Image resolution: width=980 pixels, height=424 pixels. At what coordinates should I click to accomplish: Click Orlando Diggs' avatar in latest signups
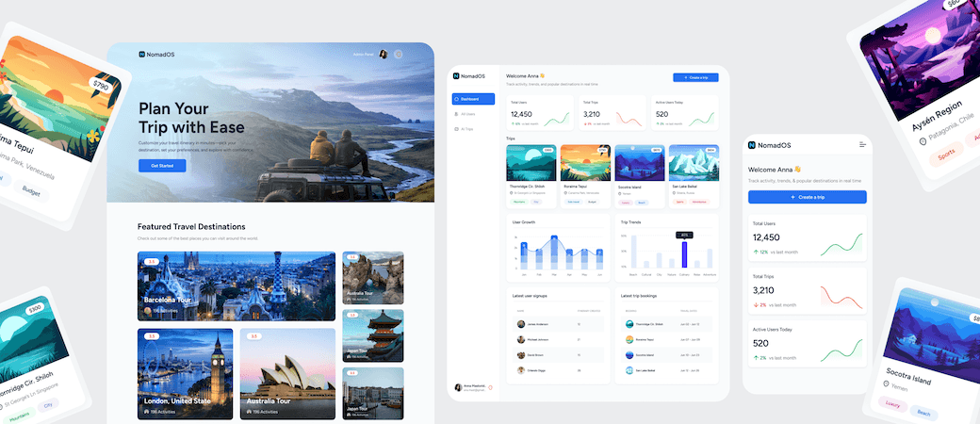click(x=520, y=370)
